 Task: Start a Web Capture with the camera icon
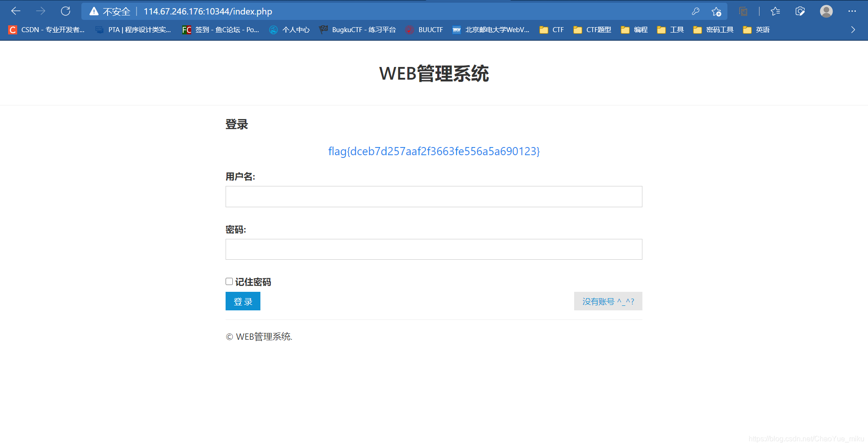pyautogui.click(x=800, y=11)
